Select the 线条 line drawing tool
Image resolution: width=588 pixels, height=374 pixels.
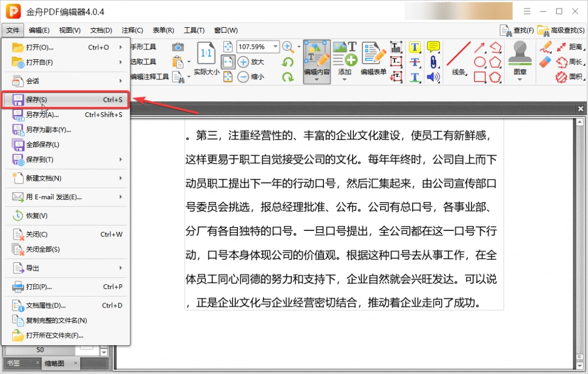tap(460, 54)
